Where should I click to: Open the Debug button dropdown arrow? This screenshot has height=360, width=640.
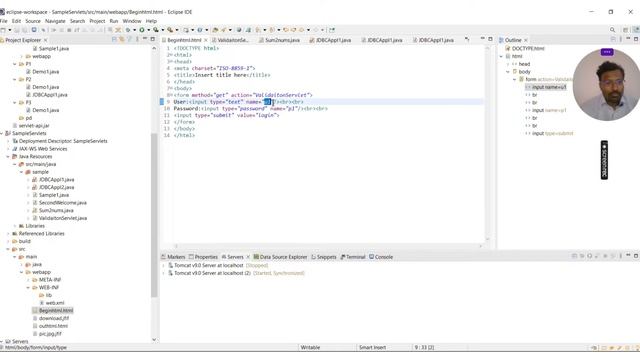(134, 30)
